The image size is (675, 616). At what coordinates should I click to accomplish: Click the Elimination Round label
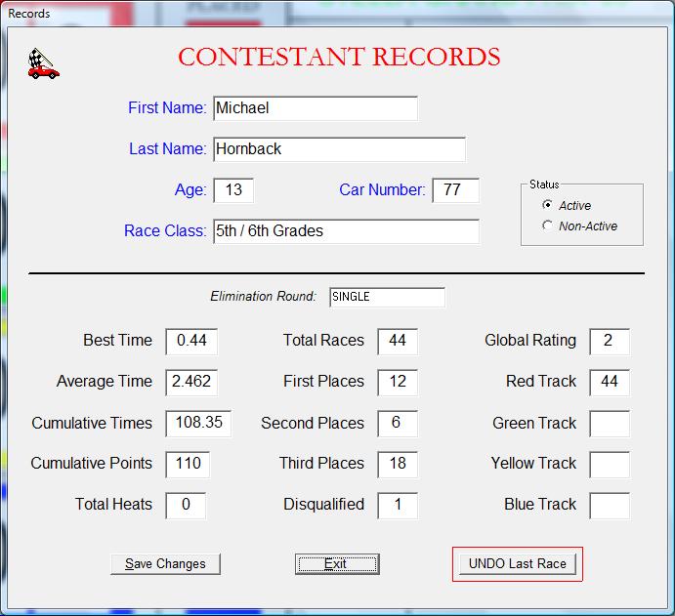pos(263,297)
